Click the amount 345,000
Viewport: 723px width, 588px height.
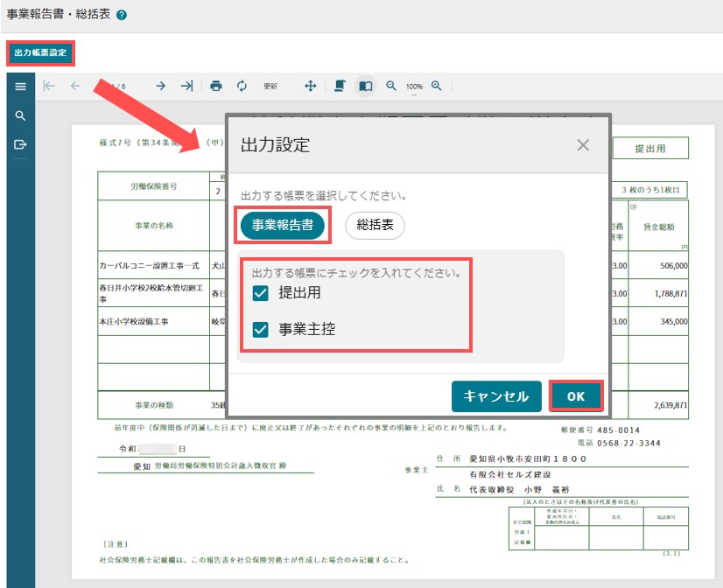click(x=674, y=322)
